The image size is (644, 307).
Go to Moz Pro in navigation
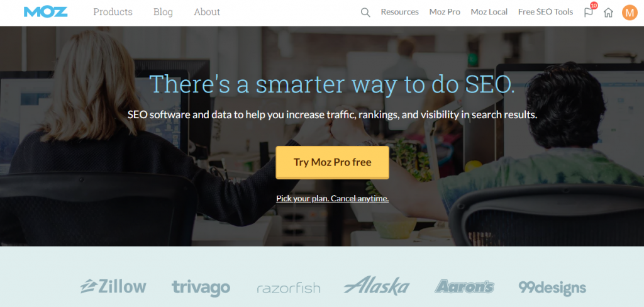[445, 12]
